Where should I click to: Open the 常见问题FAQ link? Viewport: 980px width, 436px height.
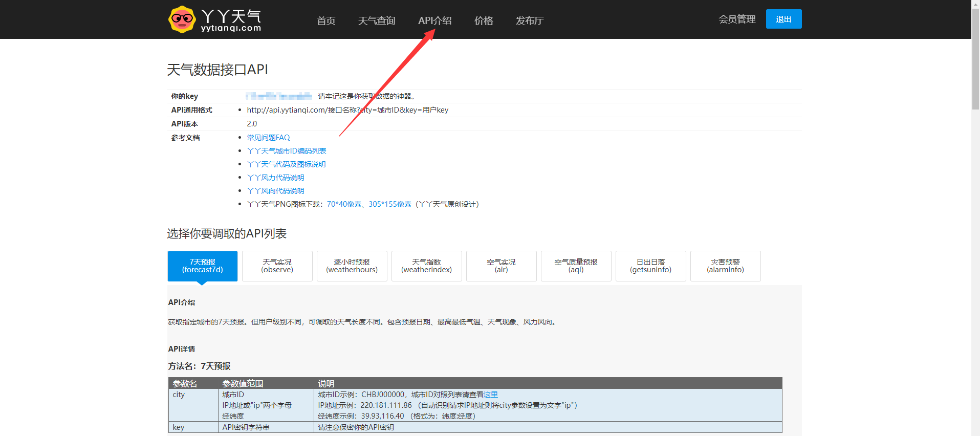tap(268, 138)
